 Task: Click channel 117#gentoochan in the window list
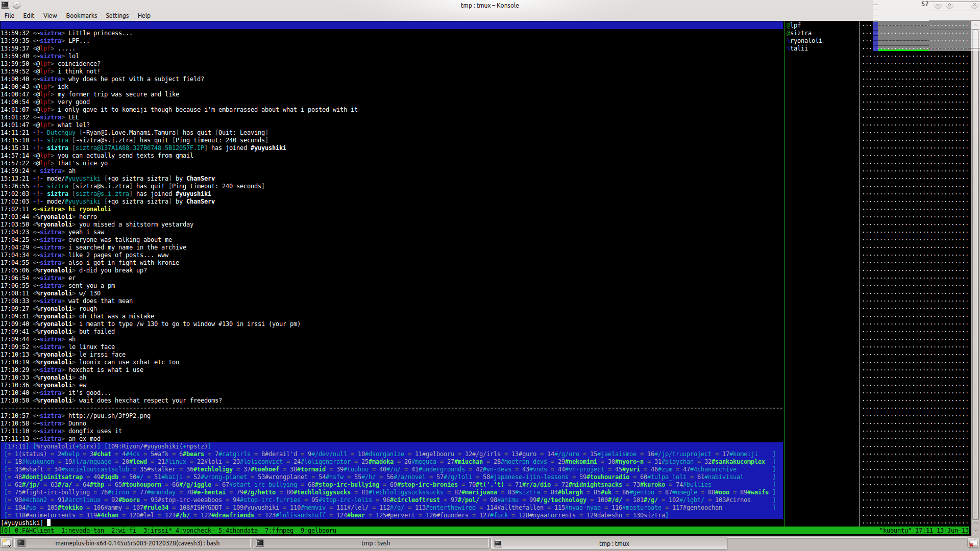pos(697,508)
